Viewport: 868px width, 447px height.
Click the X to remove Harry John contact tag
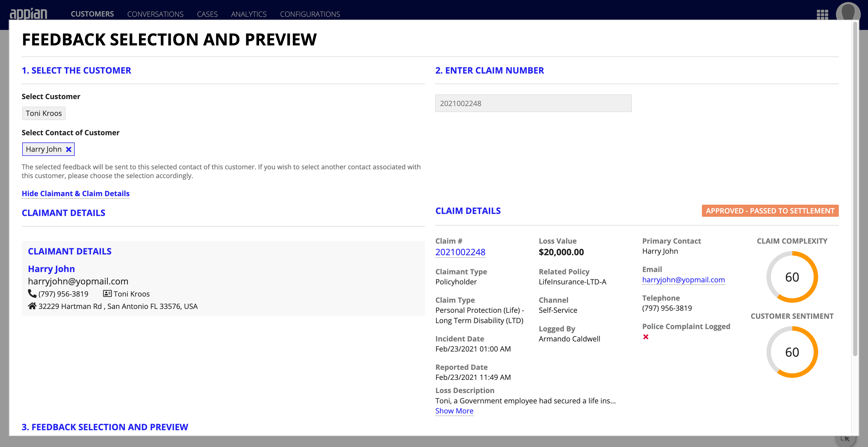tap(68, 149)
